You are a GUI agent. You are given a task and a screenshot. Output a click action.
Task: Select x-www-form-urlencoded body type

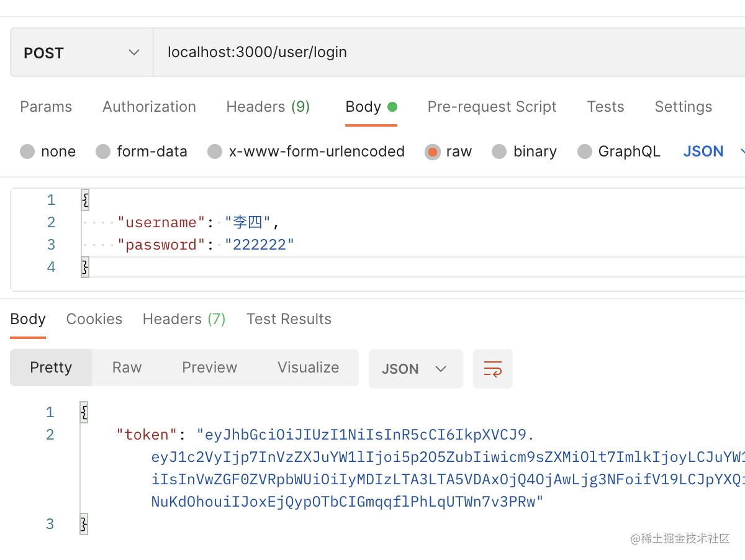pos(215,151)
